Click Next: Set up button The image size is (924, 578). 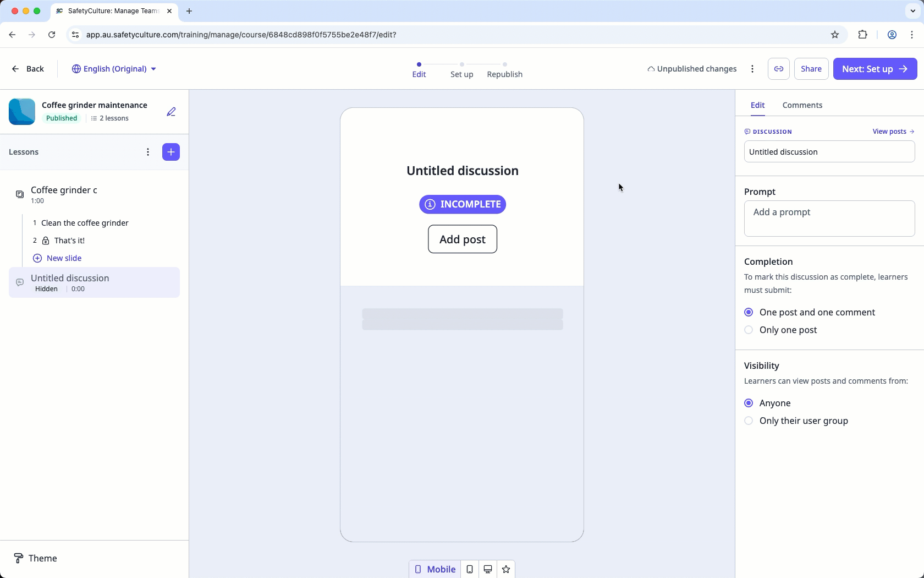(x=875, y=69)
